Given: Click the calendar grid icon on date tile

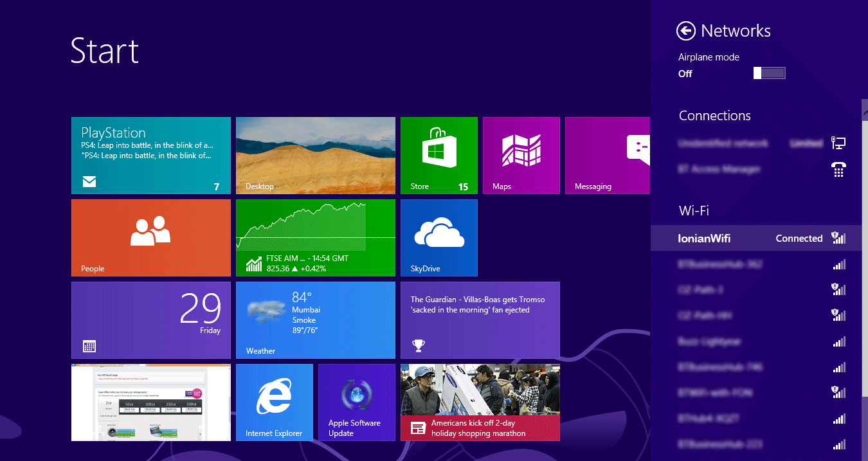Looking at the screenshot, I should (89, 347).
